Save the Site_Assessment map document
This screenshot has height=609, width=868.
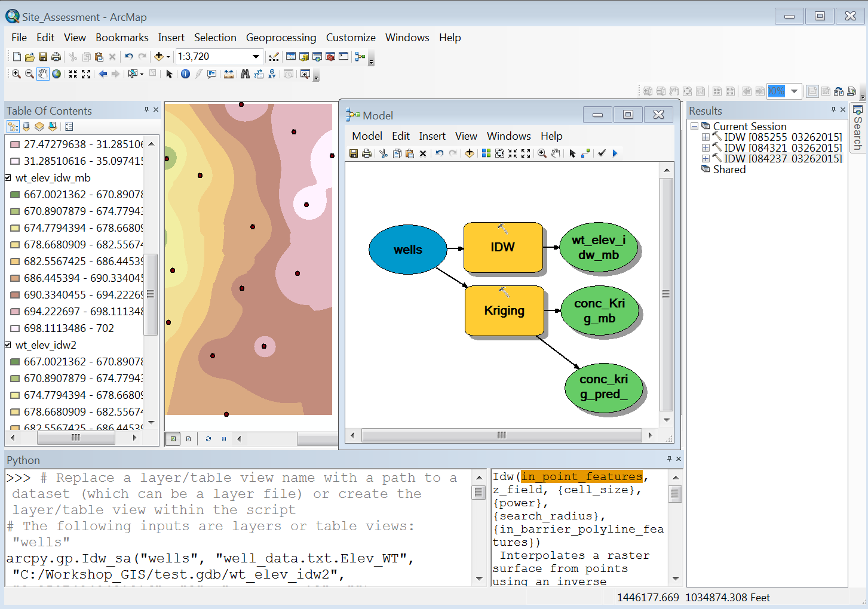tap(43, 57)
